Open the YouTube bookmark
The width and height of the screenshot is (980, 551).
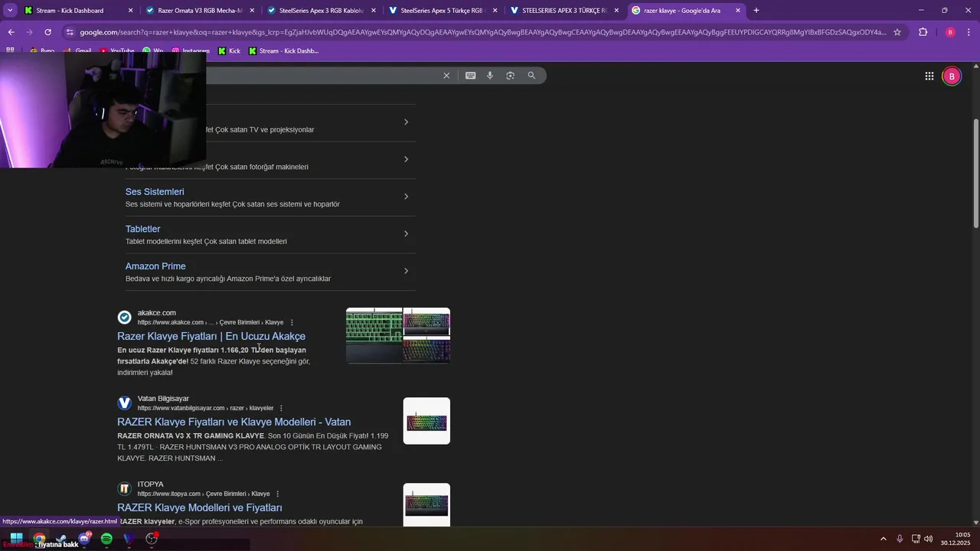116,51
